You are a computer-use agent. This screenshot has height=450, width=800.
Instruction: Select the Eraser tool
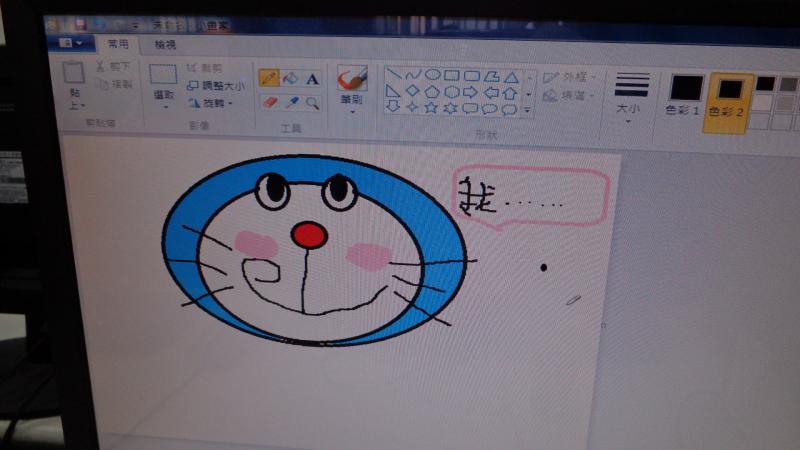click(x=270, y=102)
